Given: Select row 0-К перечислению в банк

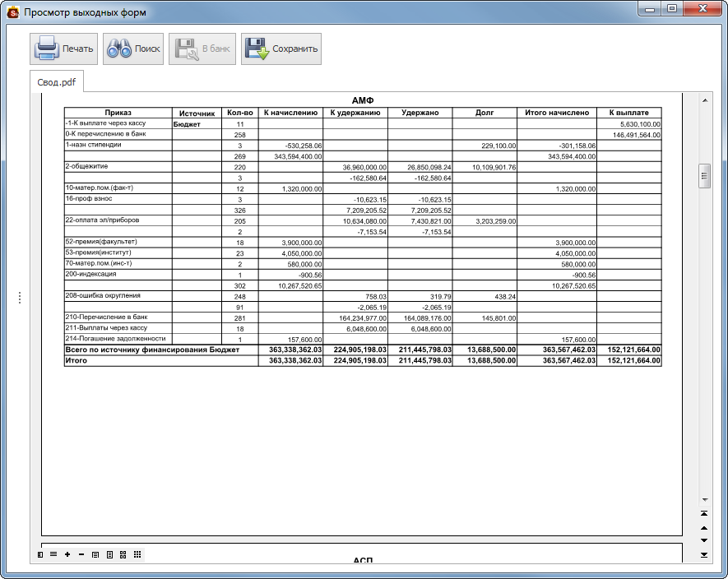Looking at the screenshot, I should point(363,134).
